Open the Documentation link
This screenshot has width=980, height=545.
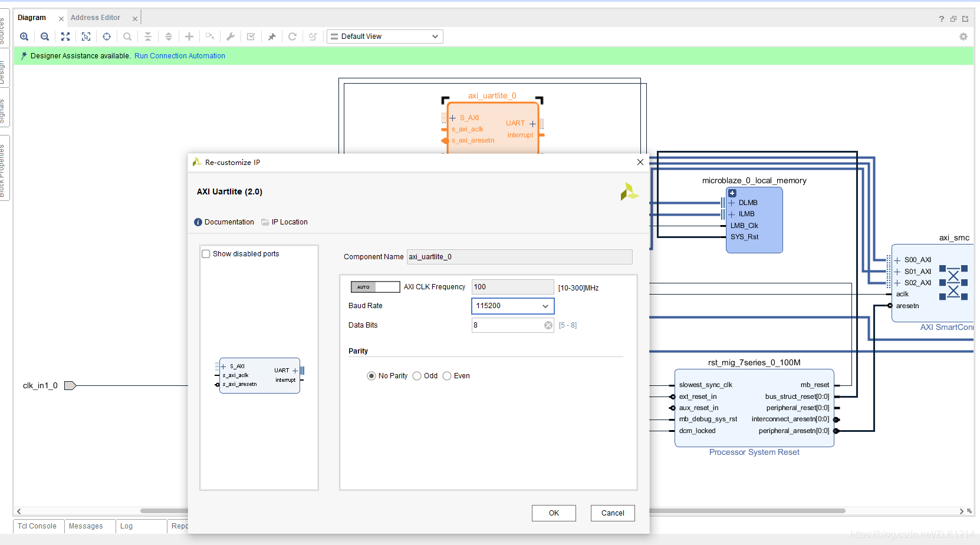pos(229,222)
